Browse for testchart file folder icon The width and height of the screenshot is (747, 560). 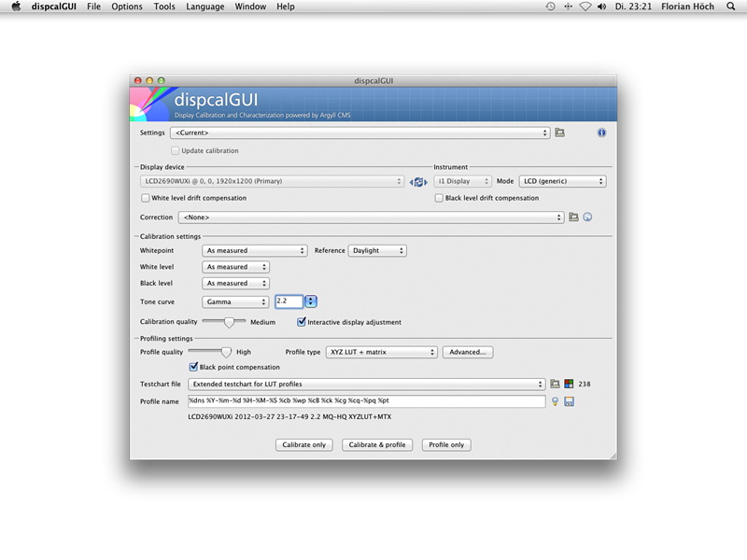pos(555,384)
